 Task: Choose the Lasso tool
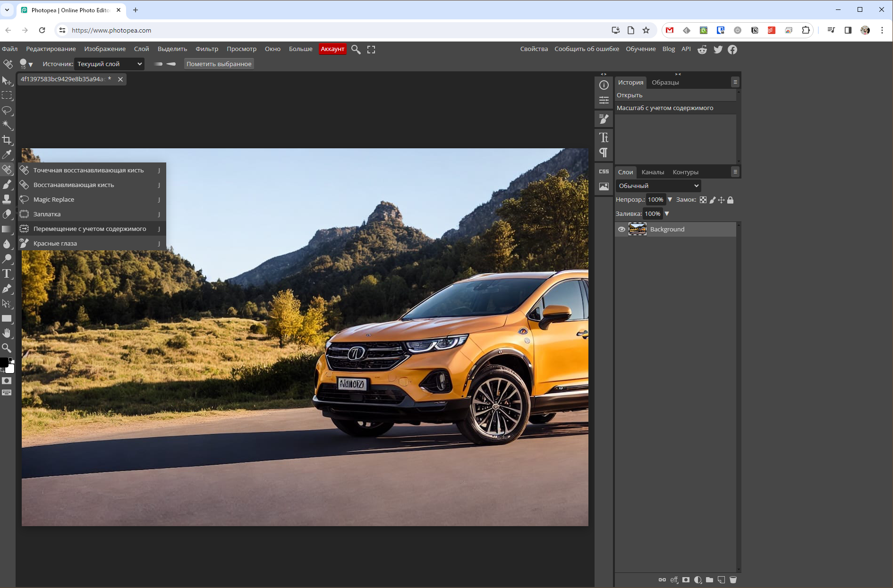[x=7, y=111]
